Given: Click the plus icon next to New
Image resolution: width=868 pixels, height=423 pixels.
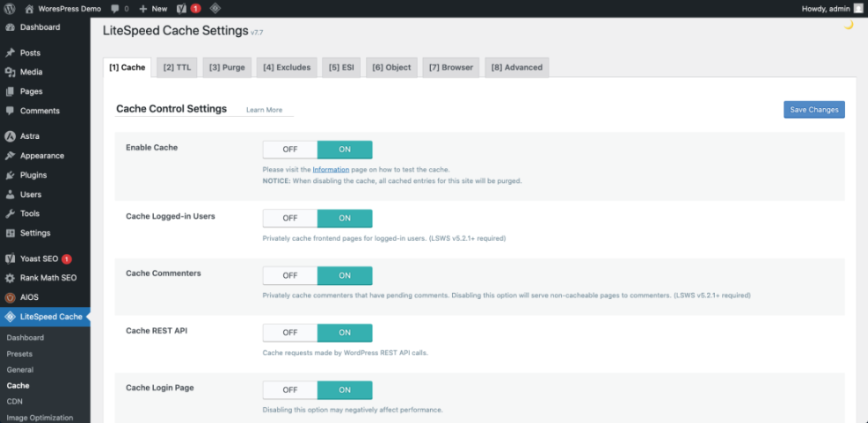Looking at the screenshot, I should point(142,9).
